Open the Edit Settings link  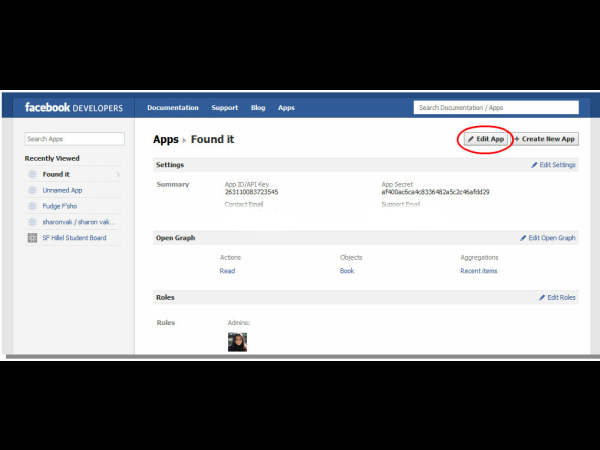click(557, 165)
